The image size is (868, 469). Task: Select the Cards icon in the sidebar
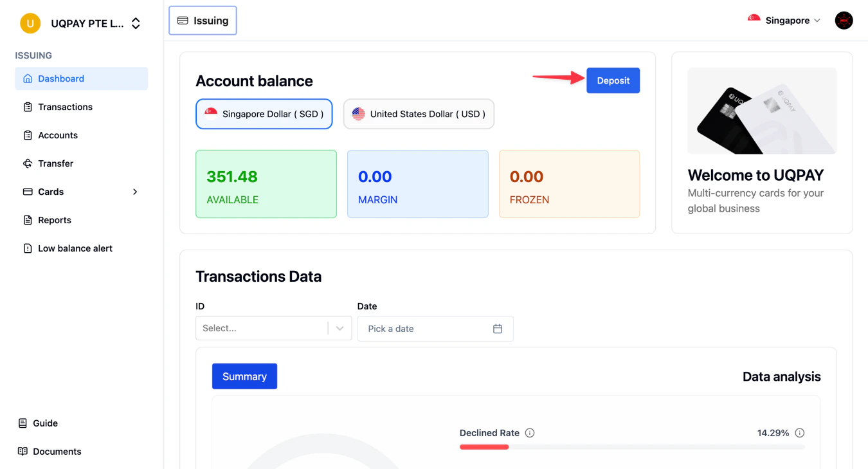[27, 191]
